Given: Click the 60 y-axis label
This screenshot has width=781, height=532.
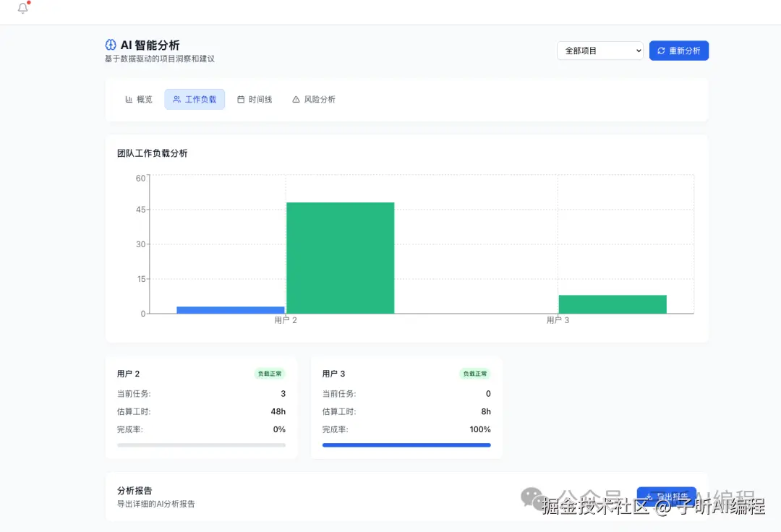Looking at the screenshot, I should click(x=140, y=178).
